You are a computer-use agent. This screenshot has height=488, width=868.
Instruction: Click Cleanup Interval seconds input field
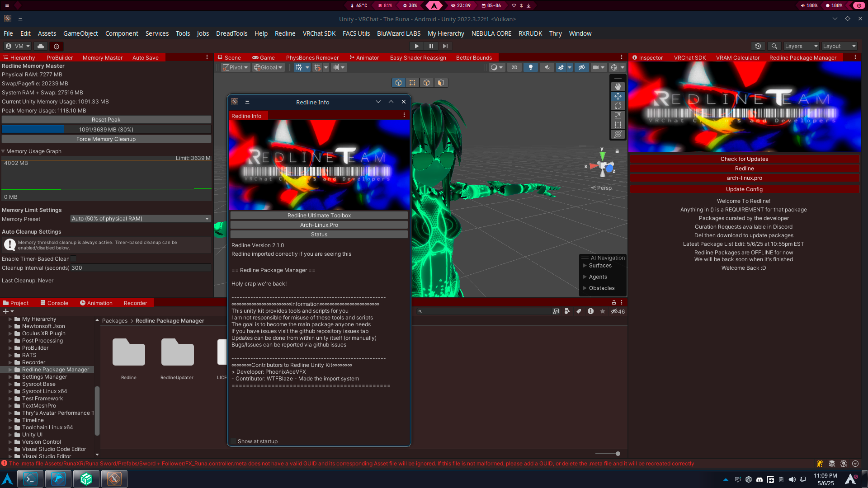point(141,268)
